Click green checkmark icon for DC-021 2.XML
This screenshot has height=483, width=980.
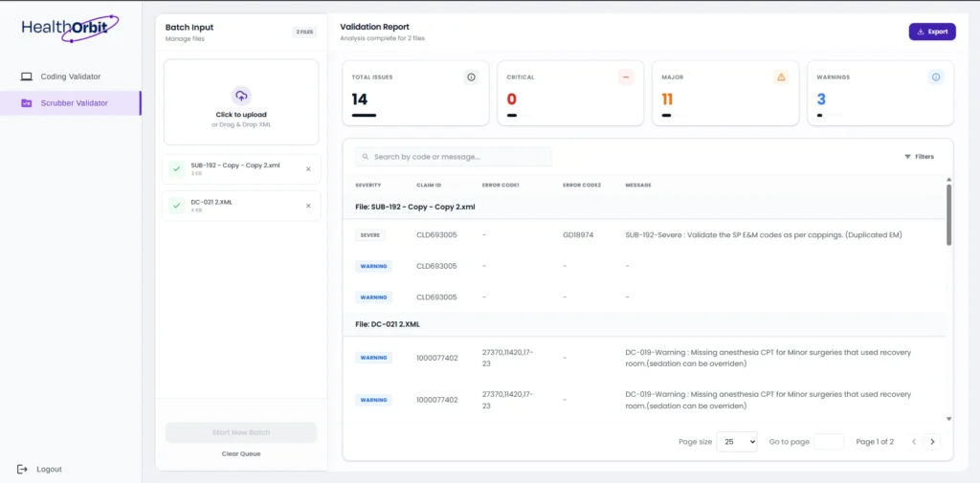pos(176,206)
